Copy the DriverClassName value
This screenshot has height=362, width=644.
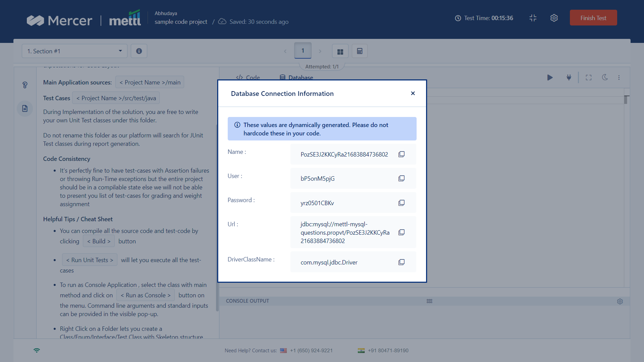click(x=401, y=262)
